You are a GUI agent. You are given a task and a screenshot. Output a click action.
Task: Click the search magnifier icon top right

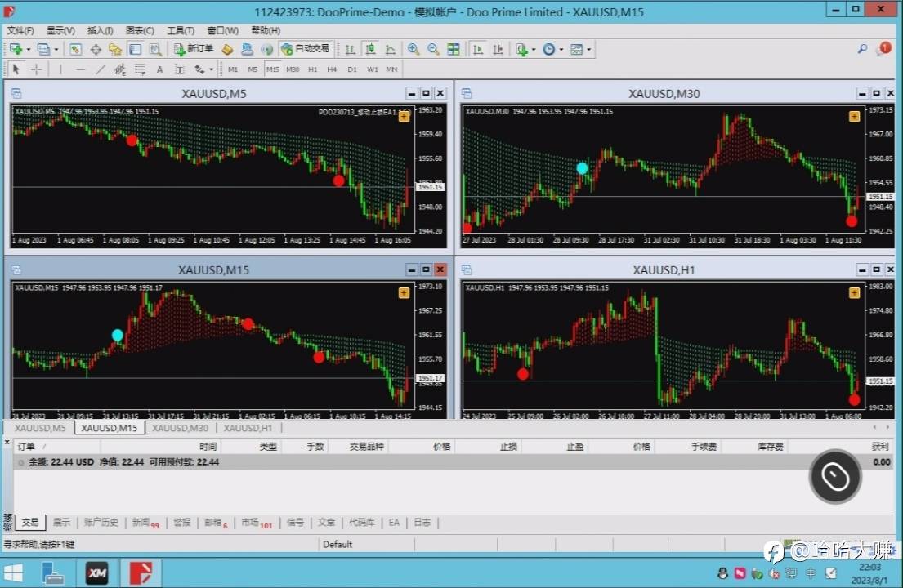(862, 50)
